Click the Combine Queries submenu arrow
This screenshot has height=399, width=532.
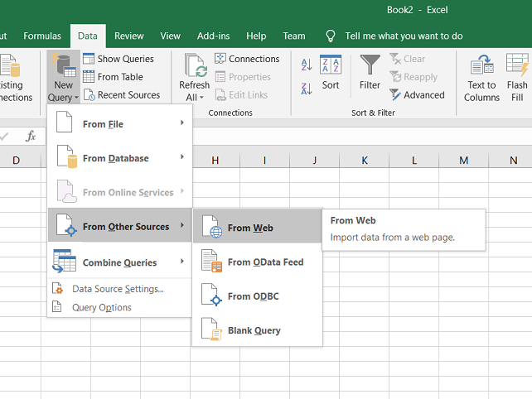(182, 261)
